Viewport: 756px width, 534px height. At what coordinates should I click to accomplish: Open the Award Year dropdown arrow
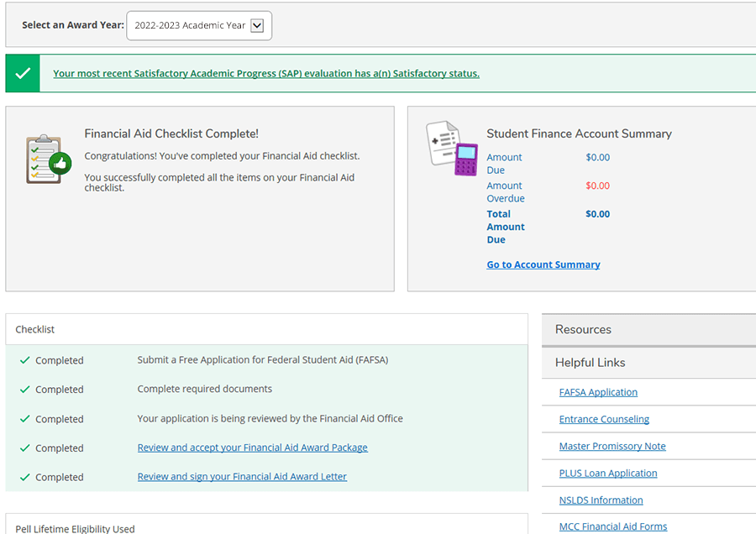(x=258, y=25)
